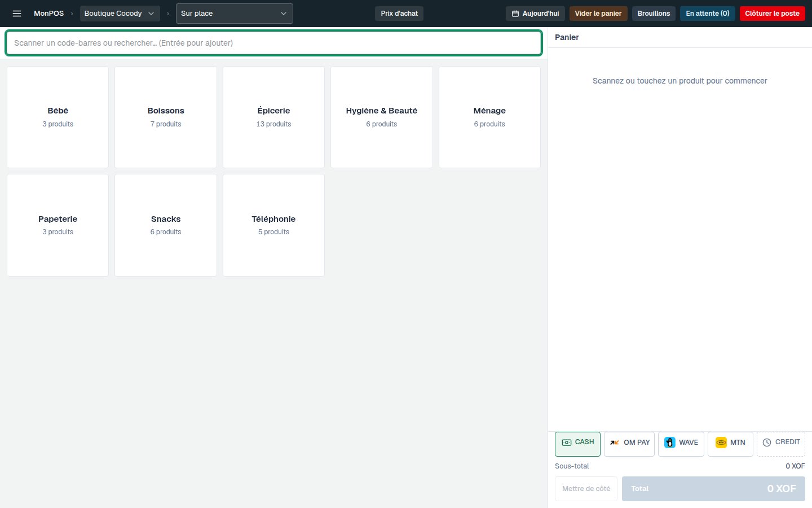This screenshot has height=508, width=812.
Task: Select OM PAY payment method
Action: [x=629, y=444]
